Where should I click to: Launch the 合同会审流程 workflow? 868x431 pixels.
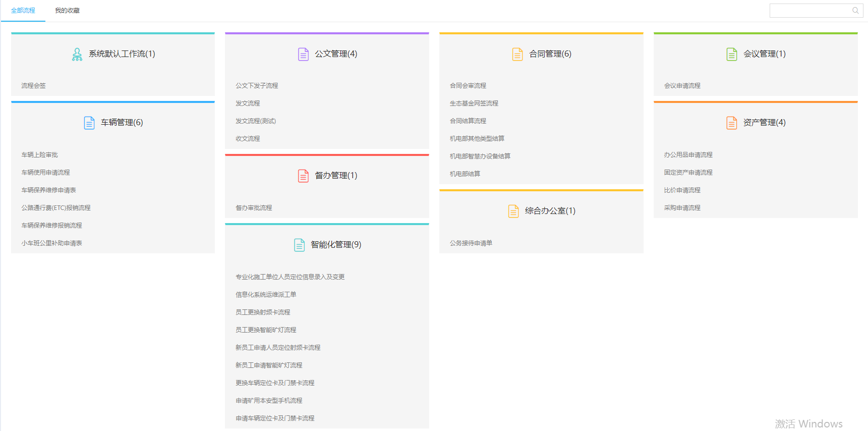coord(468,86)
